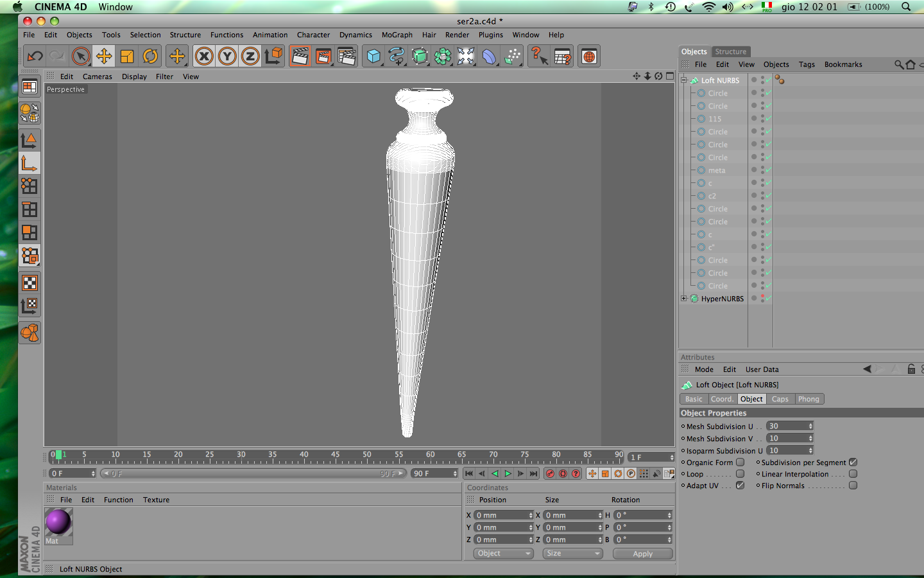The height and width of the screenshot is (578, 924).
Task: Collapse the Loft NURBS object tree
Action: [684, 80]
